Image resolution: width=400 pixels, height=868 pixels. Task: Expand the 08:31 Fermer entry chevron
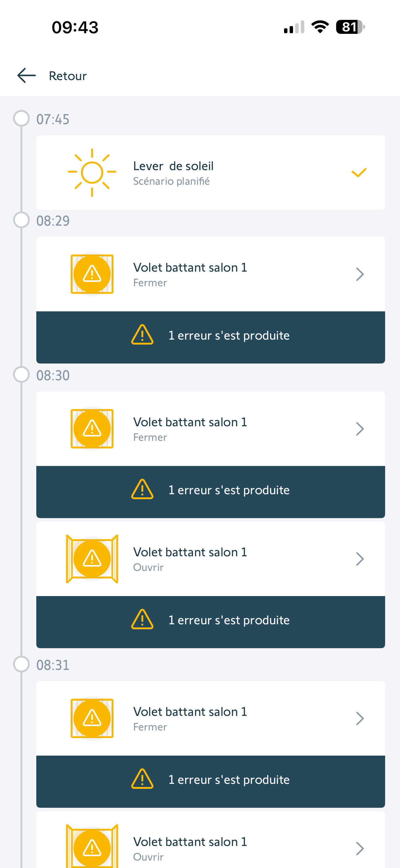[360, 718]
